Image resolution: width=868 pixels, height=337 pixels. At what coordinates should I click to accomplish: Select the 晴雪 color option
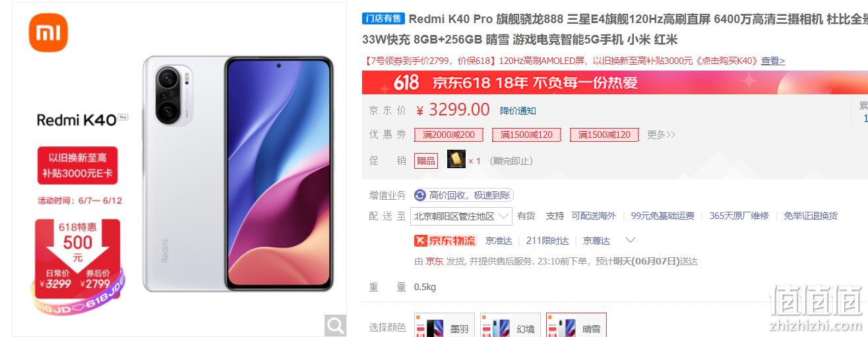[x=576, y=328]
